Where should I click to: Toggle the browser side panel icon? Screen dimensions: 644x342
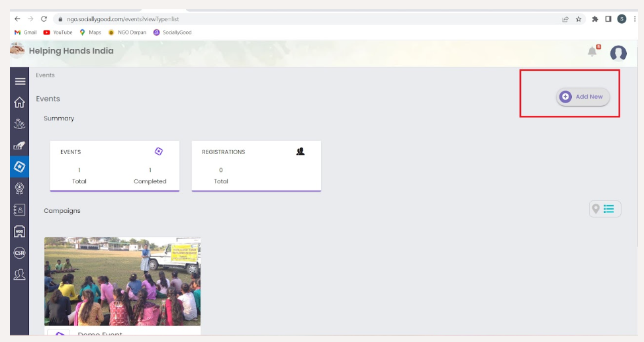608,19
